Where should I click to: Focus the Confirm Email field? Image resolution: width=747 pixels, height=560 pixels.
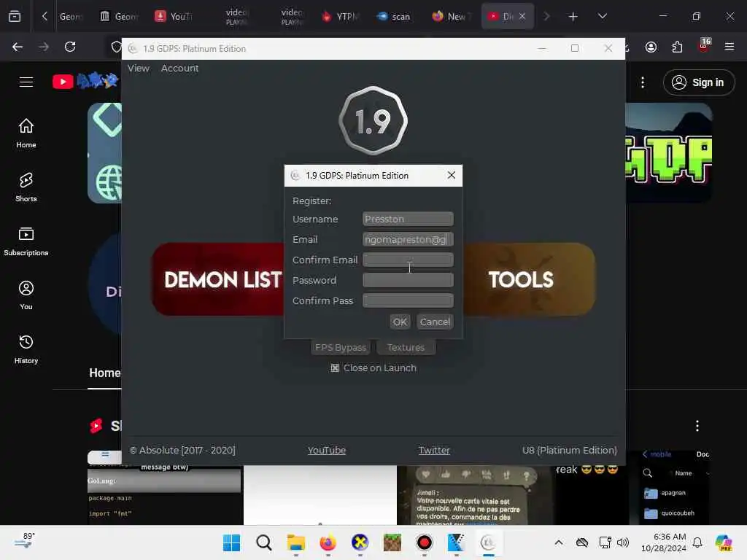(408, 260)
